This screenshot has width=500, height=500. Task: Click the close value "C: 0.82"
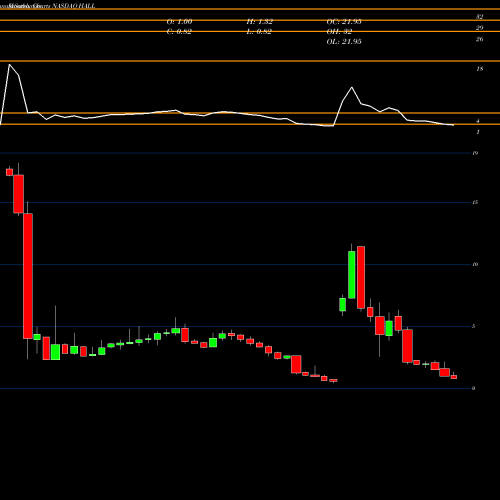click(x=179, y=32)
